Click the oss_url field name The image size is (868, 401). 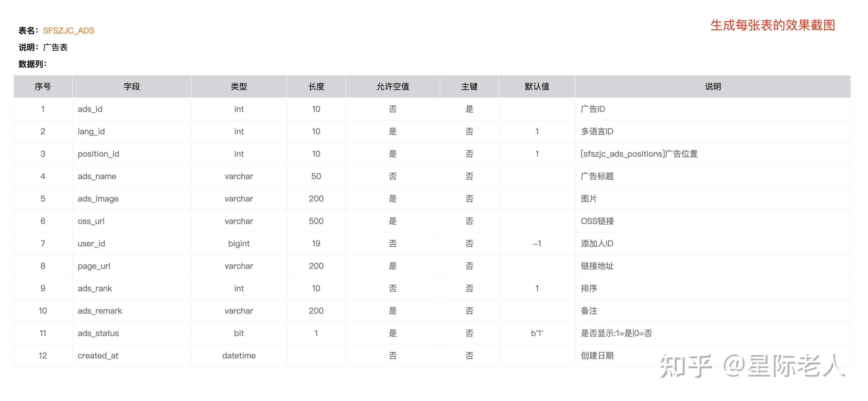91,221
